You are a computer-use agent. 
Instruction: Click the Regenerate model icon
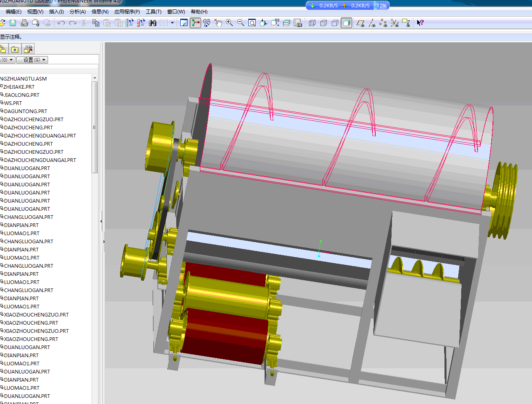tap(130, 23)
